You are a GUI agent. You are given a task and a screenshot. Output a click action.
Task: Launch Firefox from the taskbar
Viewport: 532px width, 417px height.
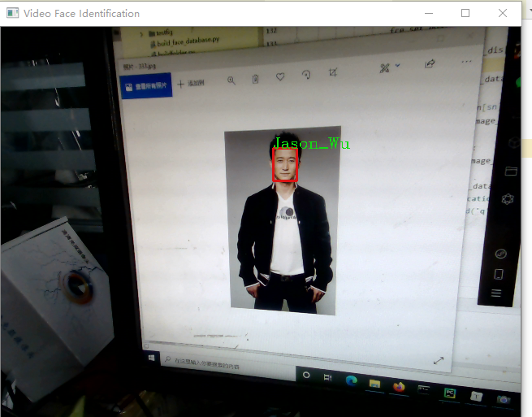tap(399, 387)
